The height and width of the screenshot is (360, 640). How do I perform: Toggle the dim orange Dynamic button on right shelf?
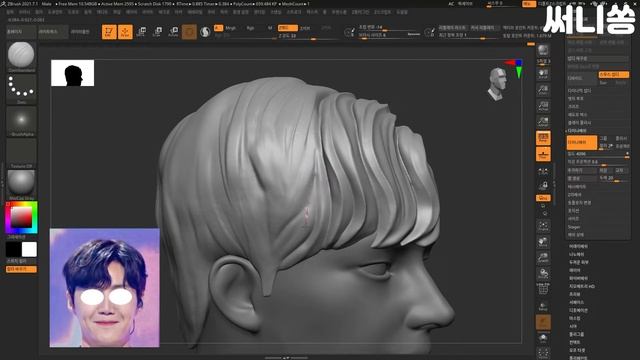coord(543,322)
